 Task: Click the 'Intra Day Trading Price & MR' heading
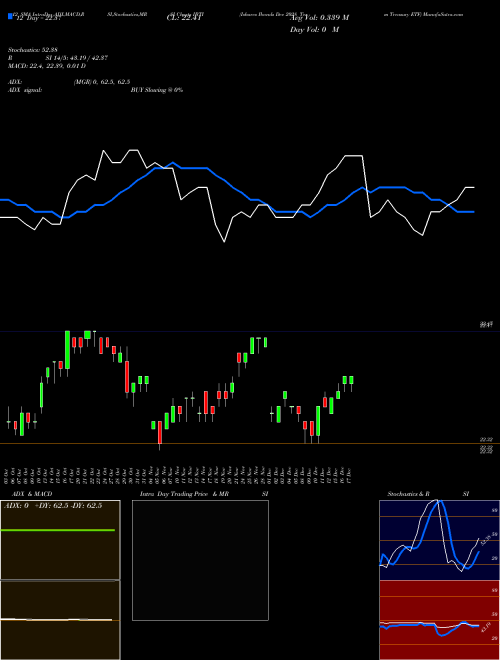(x=184, y=494)
